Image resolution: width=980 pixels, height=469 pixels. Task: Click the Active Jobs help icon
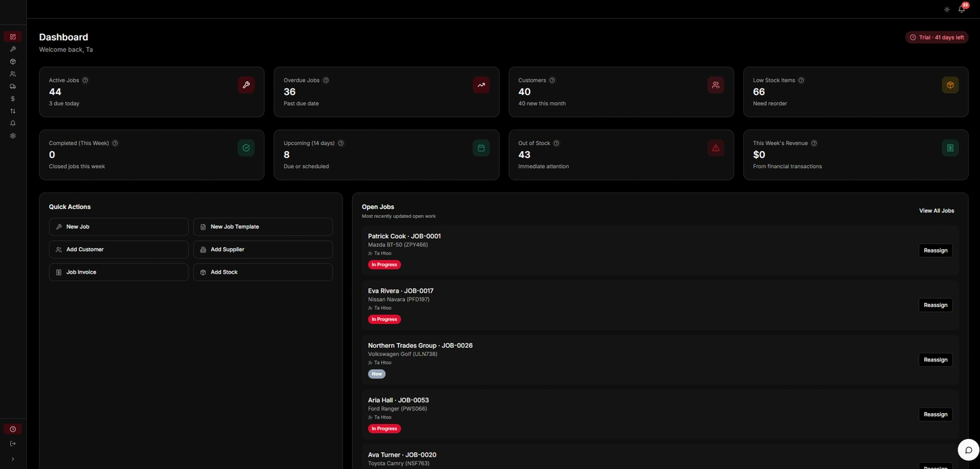[x=85, y=80]
